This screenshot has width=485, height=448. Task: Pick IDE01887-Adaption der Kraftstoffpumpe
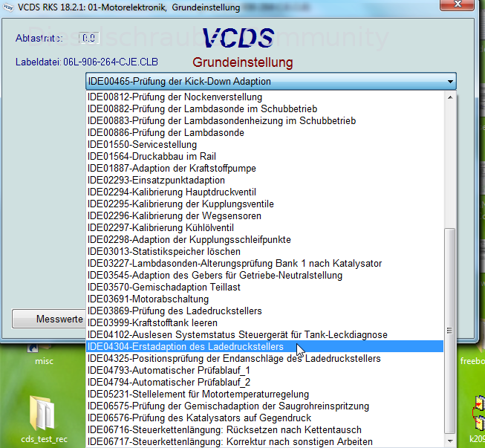(264, 169)
